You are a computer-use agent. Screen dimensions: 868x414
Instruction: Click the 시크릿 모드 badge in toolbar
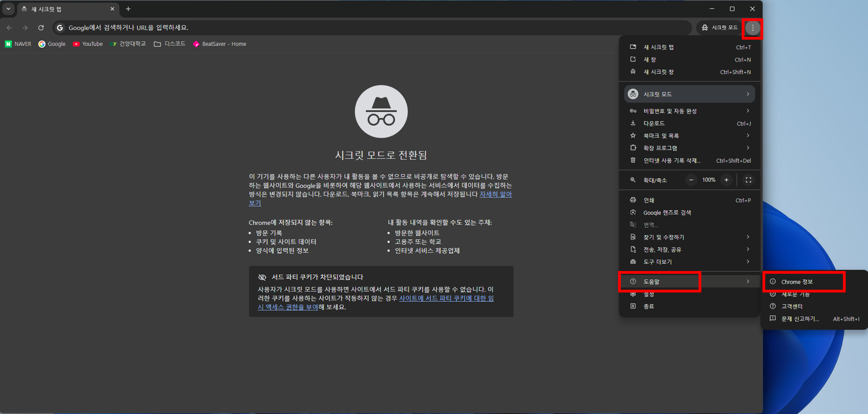click(x=719, y=28)
